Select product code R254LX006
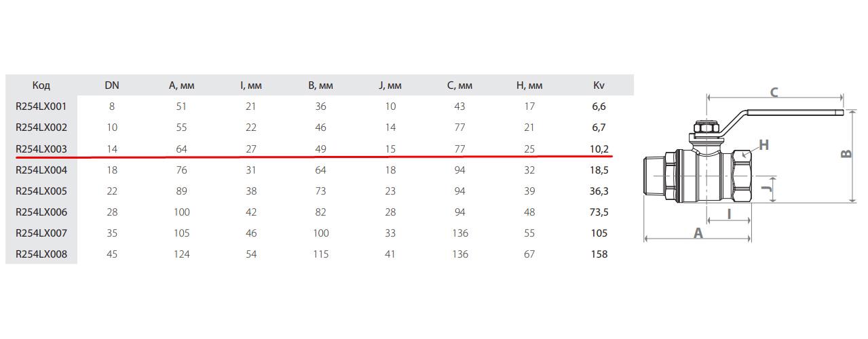The image size is (868, 339). pos(41,212)
